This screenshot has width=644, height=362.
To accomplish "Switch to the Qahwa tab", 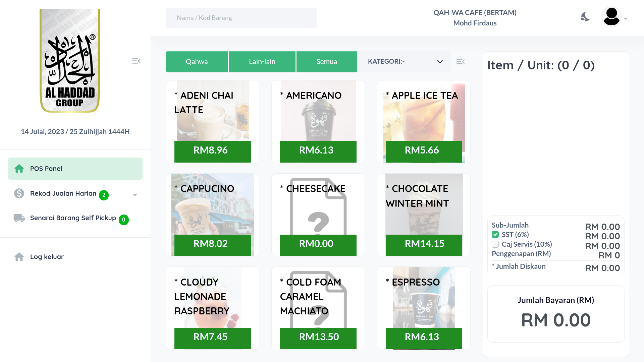I will pyautogui.click(x=197, y=62).
